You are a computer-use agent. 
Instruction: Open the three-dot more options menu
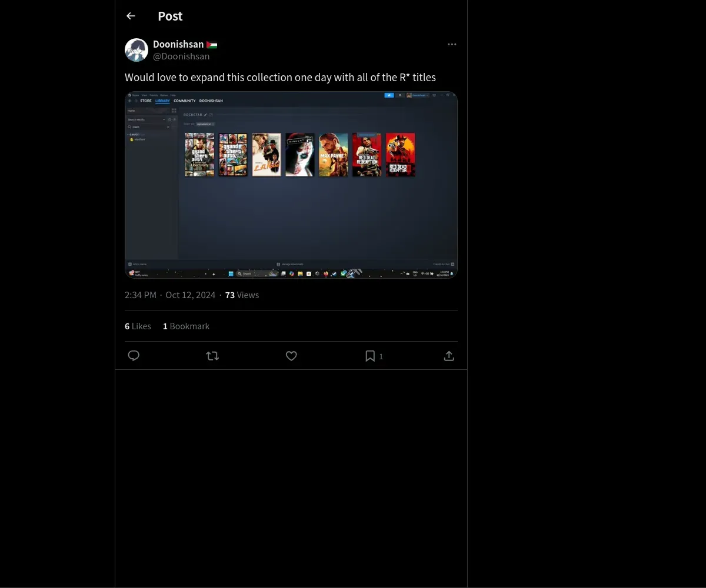point(452,45)
